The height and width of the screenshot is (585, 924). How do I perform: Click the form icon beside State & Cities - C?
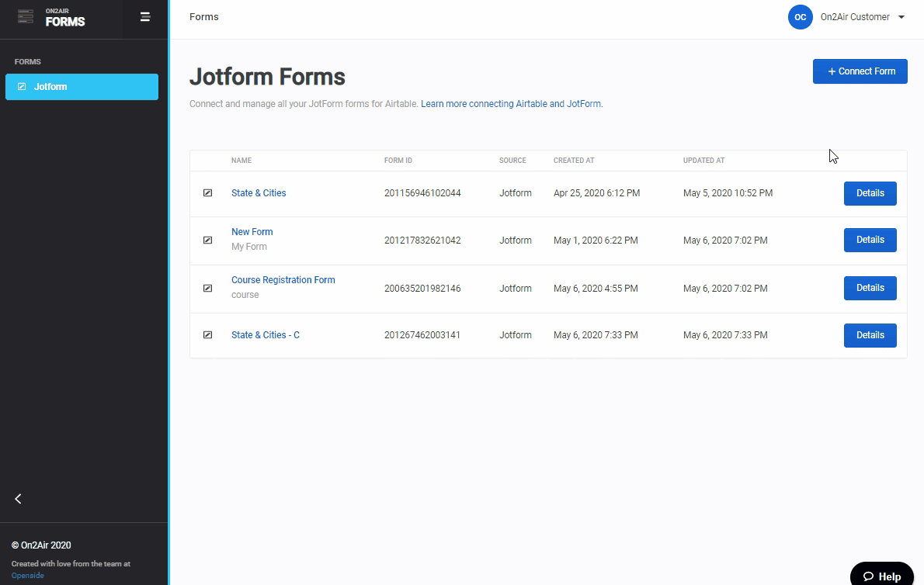(x=207, y=335)
